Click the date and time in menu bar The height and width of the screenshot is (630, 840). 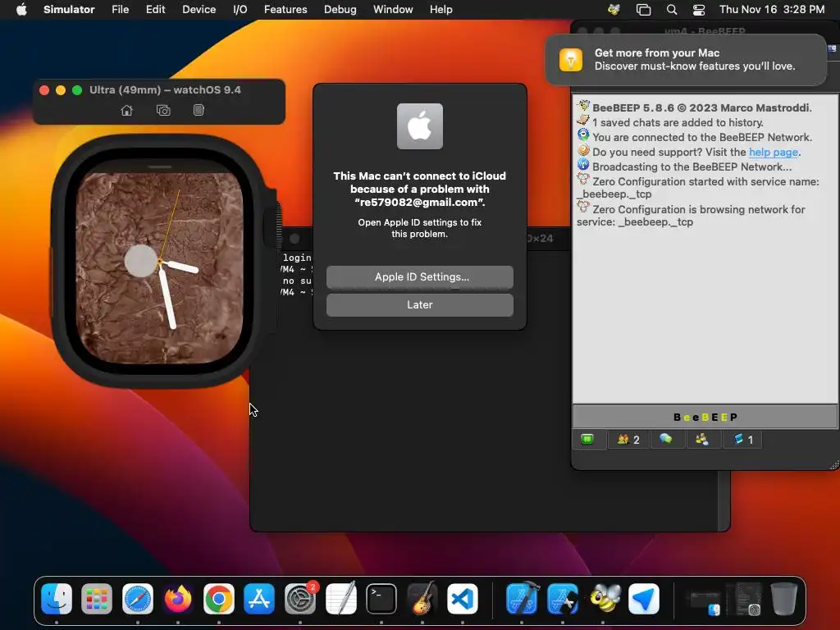coord(771,10)
